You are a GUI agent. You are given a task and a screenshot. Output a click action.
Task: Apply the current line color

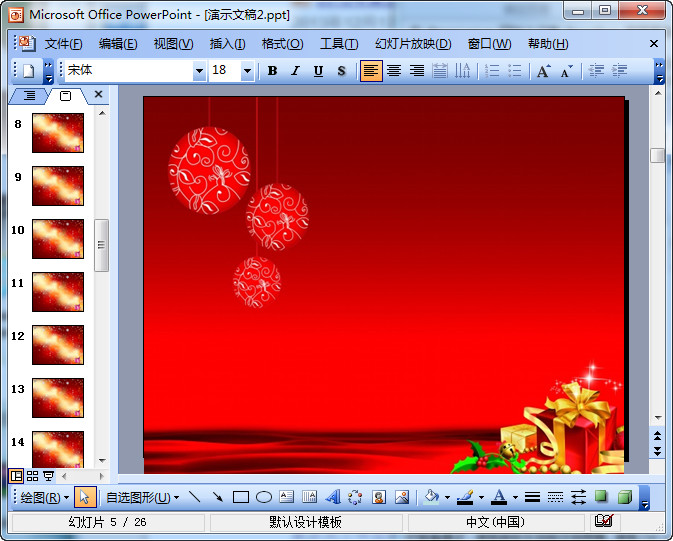(465, 498)
